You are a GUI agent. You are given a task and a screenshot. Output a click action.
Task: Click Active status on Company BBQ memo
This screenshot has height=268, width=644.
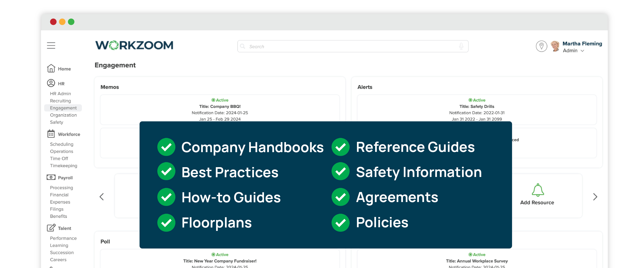(220, 100)
